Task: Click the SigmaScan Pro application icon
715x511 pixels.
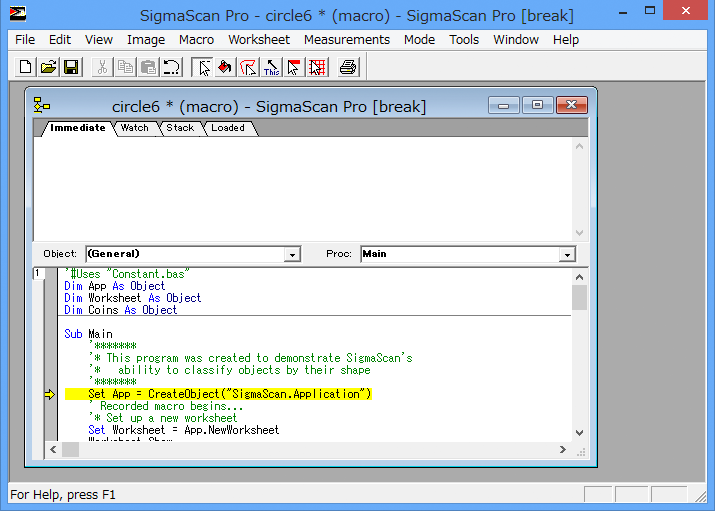Action: click(x=18, y=14)
